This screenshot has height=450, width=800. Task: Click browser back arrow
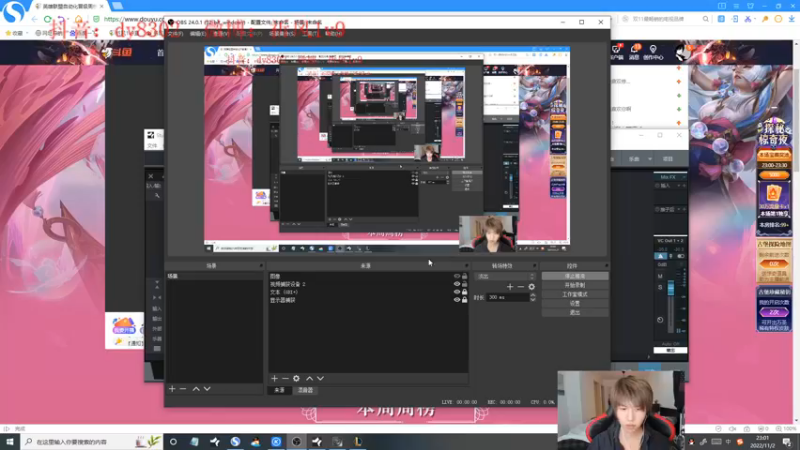click(x=35, y=19)
